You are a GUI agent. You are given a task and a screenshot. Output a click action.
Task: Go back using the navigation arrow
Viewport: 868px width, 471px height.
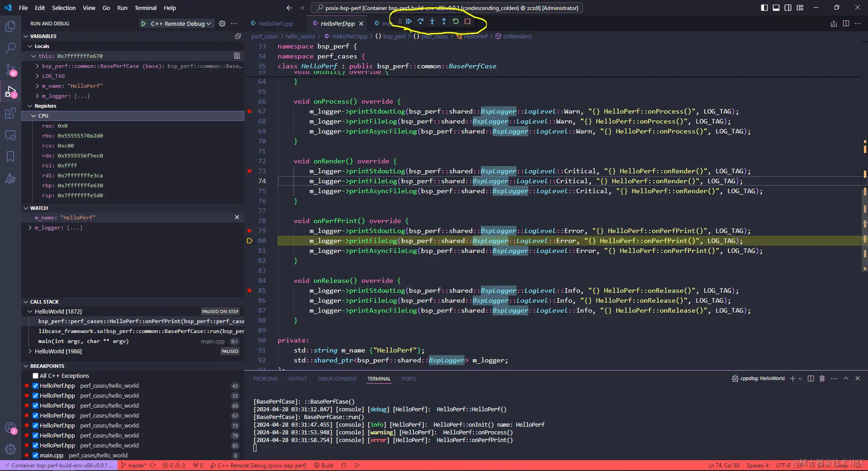(289, 8)
